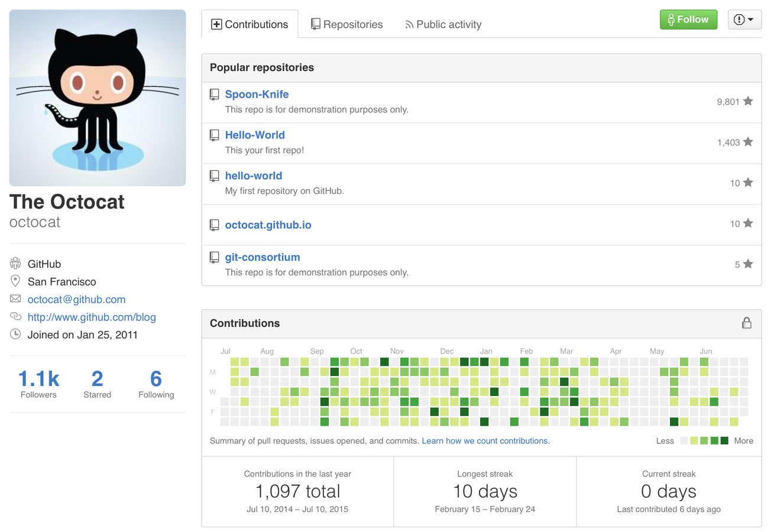Click 'My first repository on GitHub.' text
Viewport: 774px width, 532px height.
click(x=284, y=191)
